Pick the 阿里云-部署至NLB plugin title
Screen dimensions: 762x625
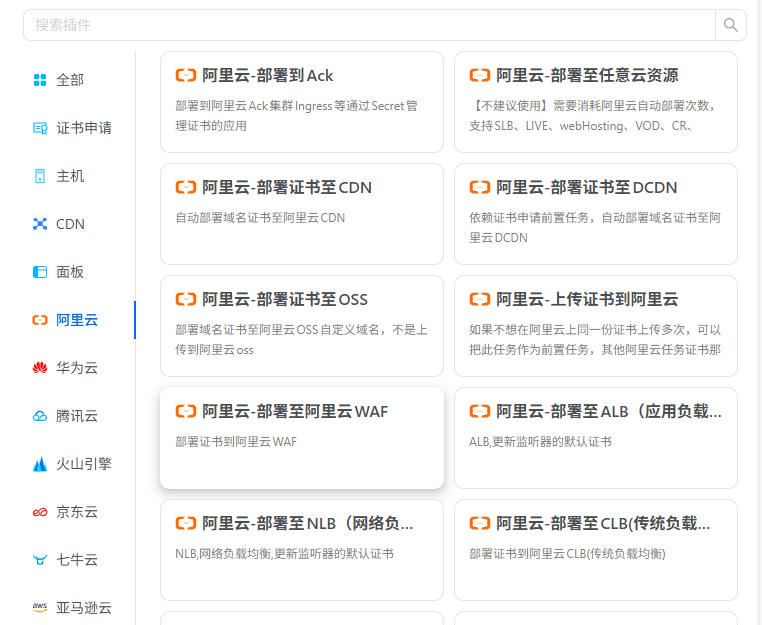pyautogui.click(x=308, y=523)
